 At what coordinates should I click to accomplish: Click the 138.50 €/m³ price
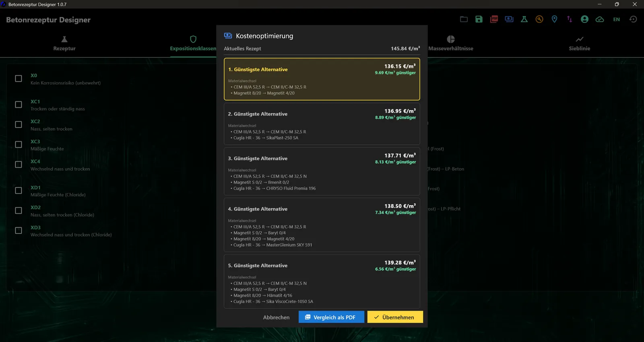(x=400, y=206)
